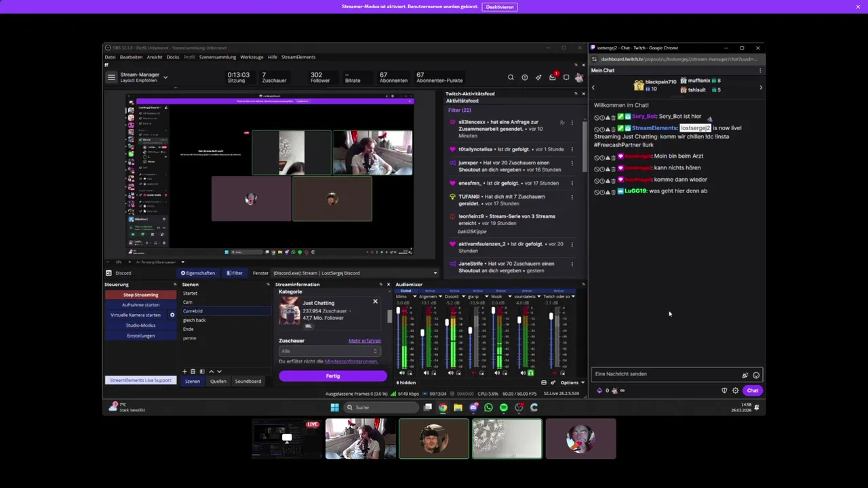
Task: Open the audio mixer Options dropdown
Action: pos(573,383)
